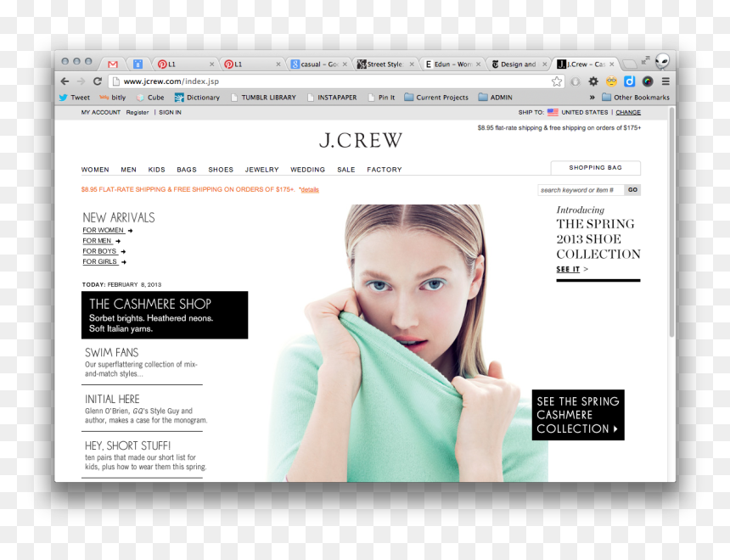730x560 pixels.
Task: Click the Tweet bookmark
Action: pos(75,98)
